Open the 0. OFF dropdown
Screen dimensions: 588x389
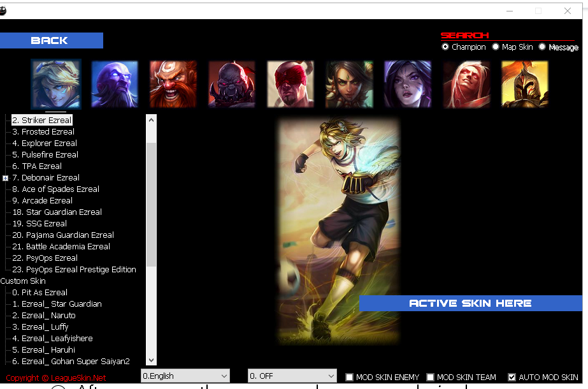coord(292,376)
